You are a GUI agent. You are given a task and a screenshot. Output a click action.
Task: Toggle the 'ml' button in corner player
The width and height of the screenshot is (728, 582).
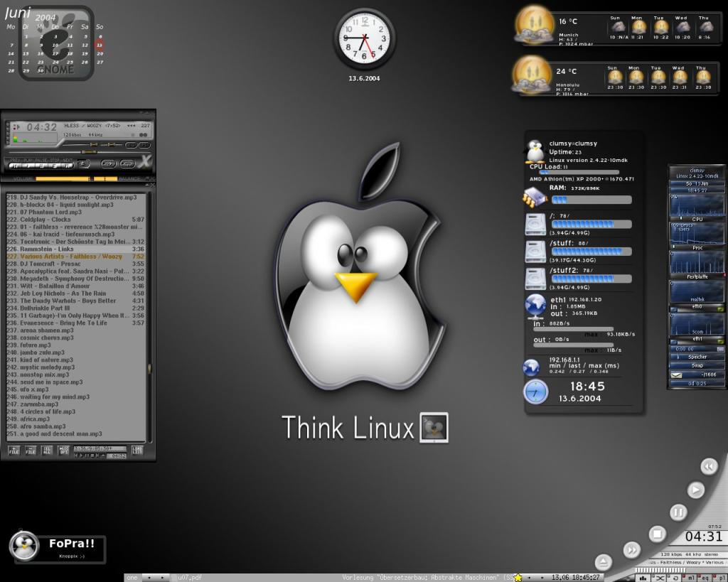coord(690,578)
